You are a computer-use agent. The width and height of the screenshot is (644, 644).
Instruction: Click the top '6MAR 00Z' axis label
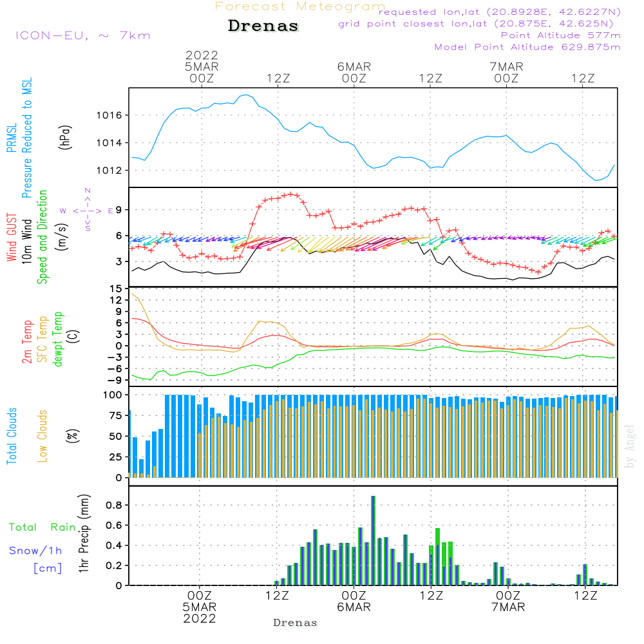tap(354, 72)
